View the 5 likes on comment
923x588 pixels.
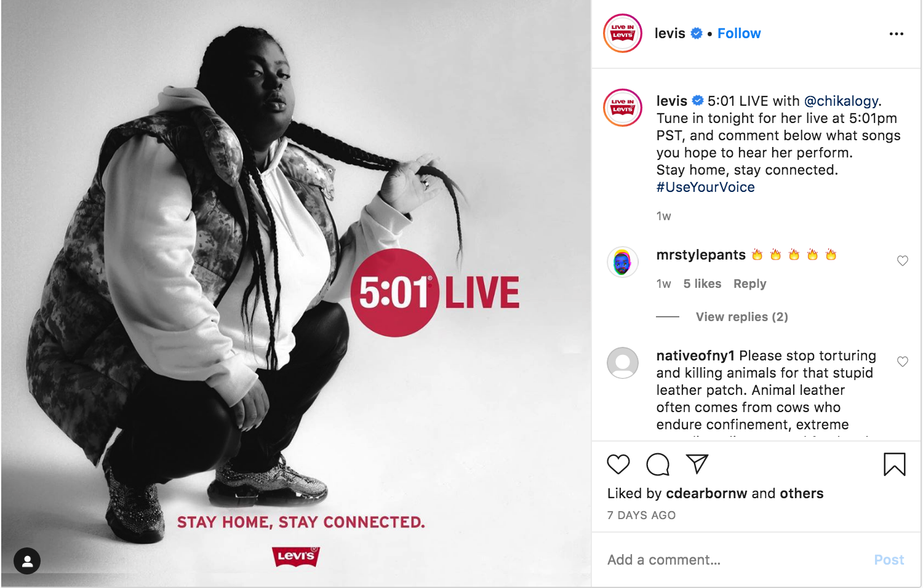(x=702, y=284)
